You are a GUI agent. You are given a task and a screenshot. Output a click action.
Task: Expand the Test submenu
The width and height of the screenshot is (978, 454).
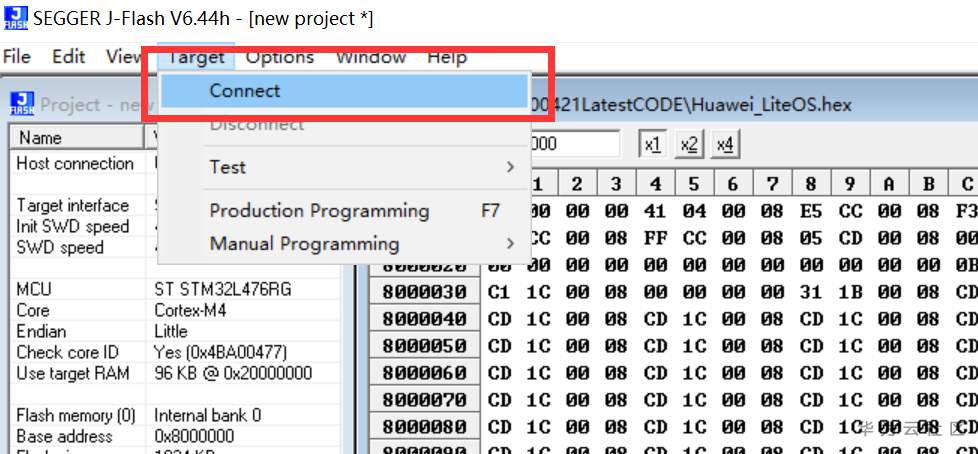(344, 167)
